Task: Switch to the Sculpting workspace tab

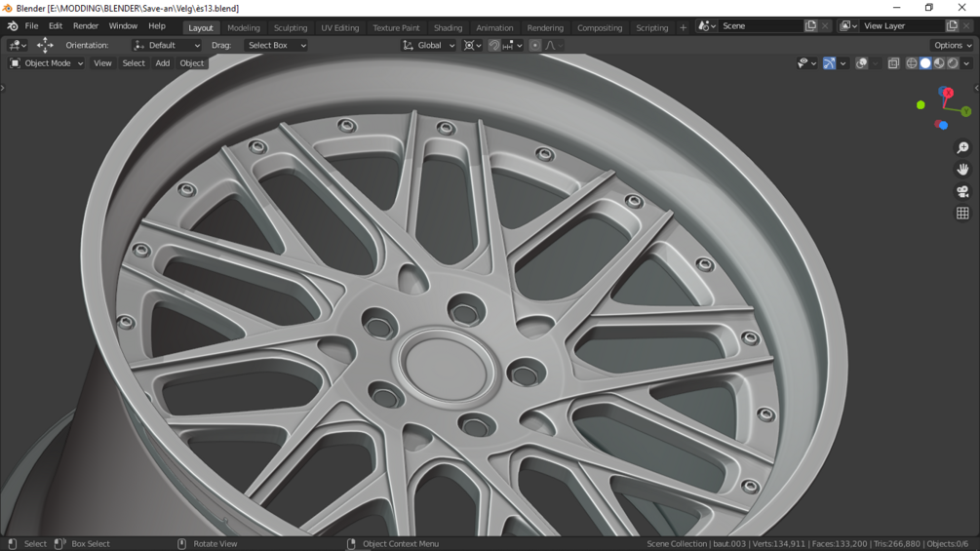Action: tap(291, 27)
